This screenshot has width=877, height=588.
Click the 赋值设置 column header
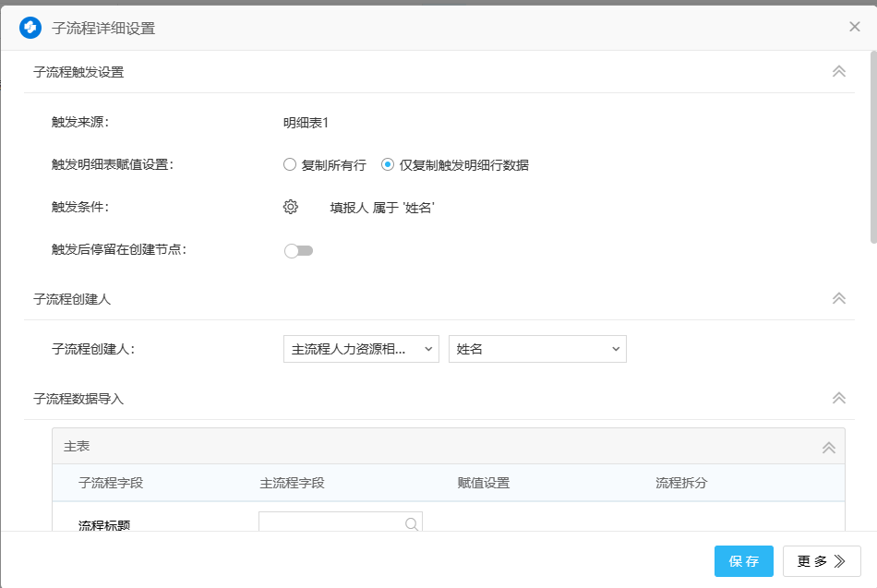click(483, 483)
